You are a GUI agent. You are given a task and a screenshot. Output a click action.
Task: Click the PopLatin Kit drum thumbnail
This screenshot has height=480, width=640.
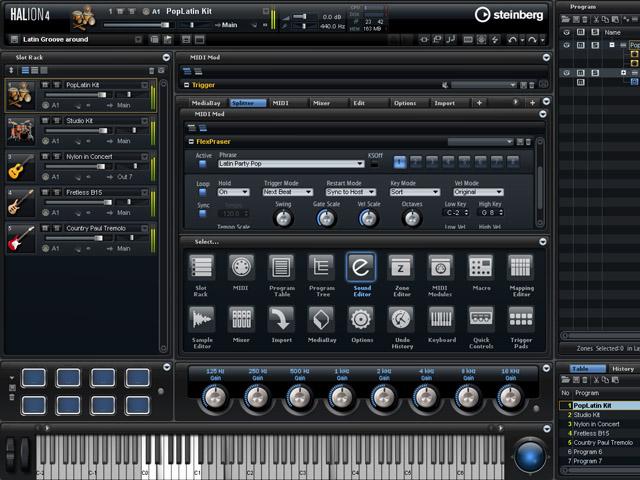coord(21,95)
